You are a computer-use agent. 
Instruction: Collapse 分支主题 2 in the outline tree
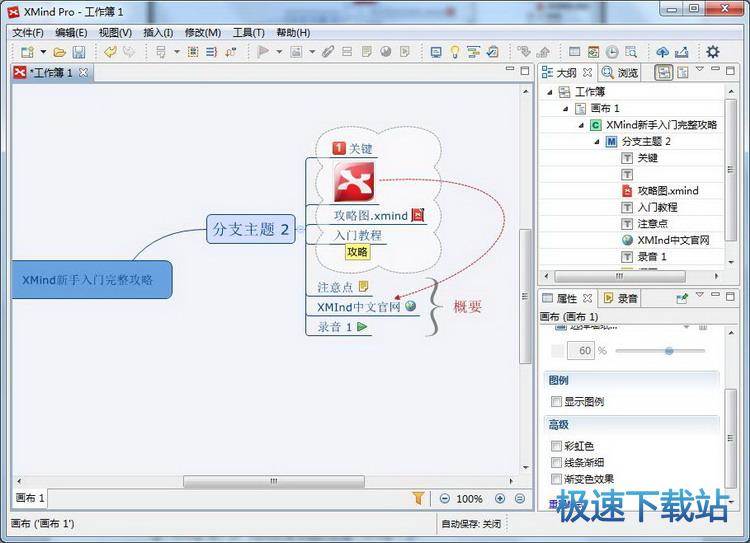pyautogui.click(x=597, y=142)
